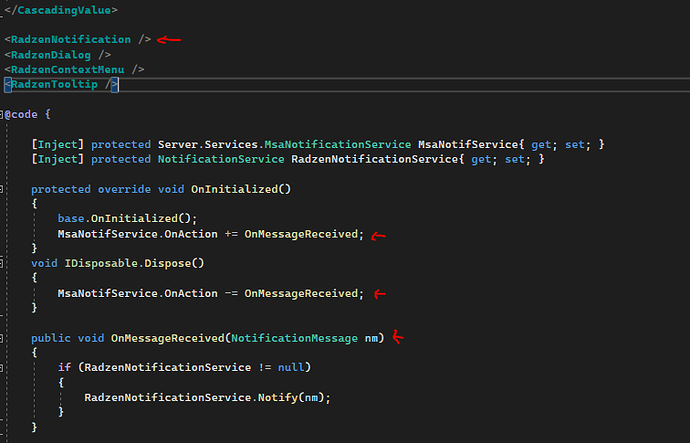Click the RadzenDialog tag name
Screen dimensions: 690x443
(x=51, y=55)
